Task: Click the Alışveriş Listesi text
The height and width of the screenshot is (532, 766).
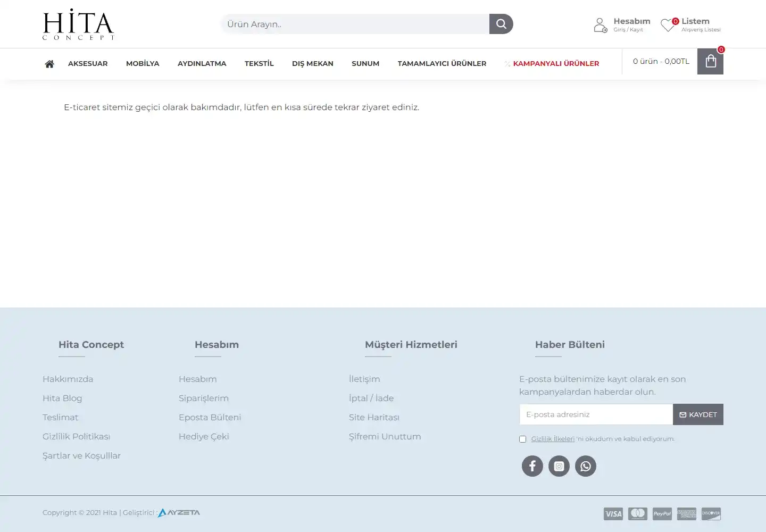Action: click(x=701, y=30)
